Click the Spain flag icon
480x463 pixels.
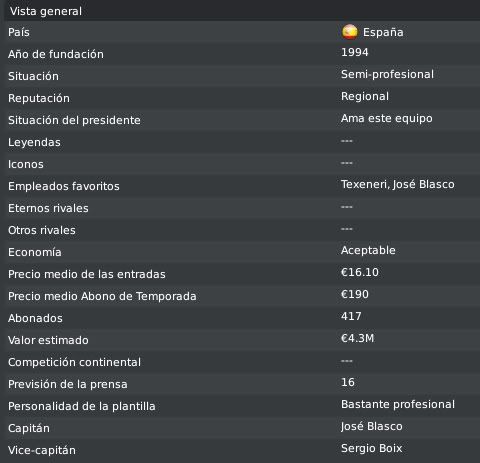tap(350, 32)
